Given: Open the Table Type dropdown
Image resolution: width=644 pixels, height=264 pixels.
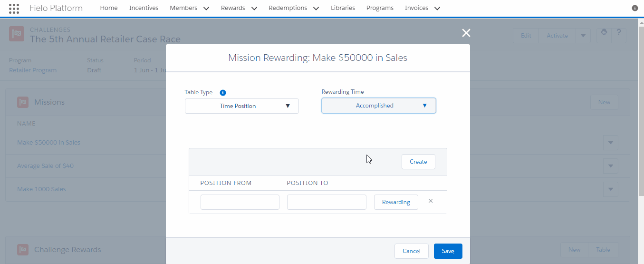Looking at the screenshot, I should click(x=242, y=106).
